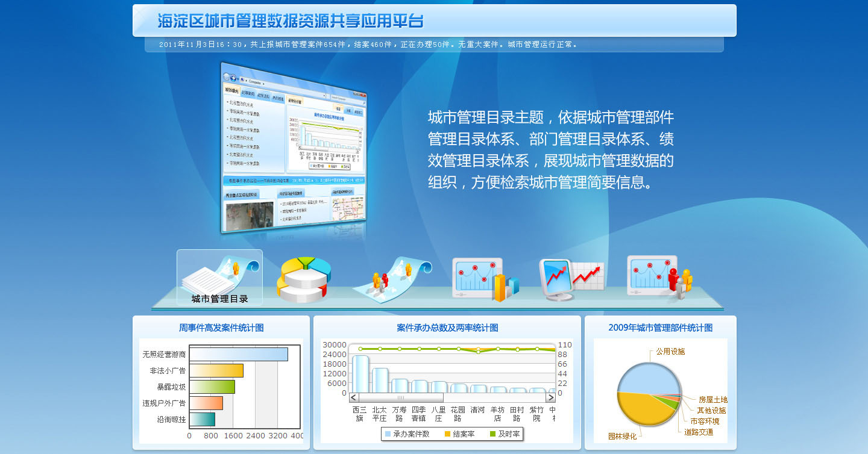Click the 花园路 axis label
Screen dimensions: 868x454
pos(458,414)
